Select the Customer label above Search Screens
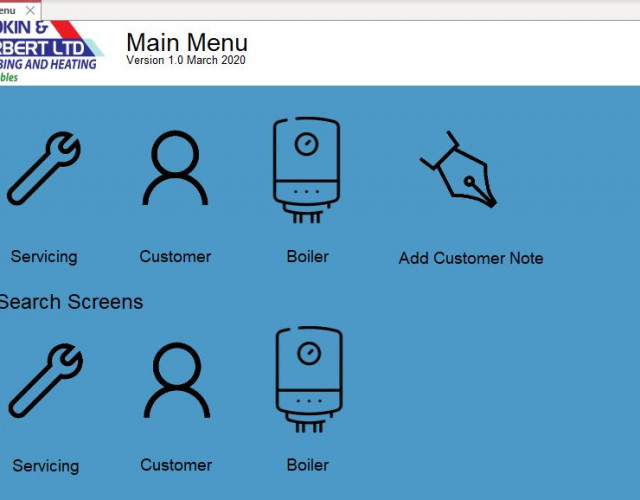Image resolution: width=640 pixels, height=500 pixels. 175,257
